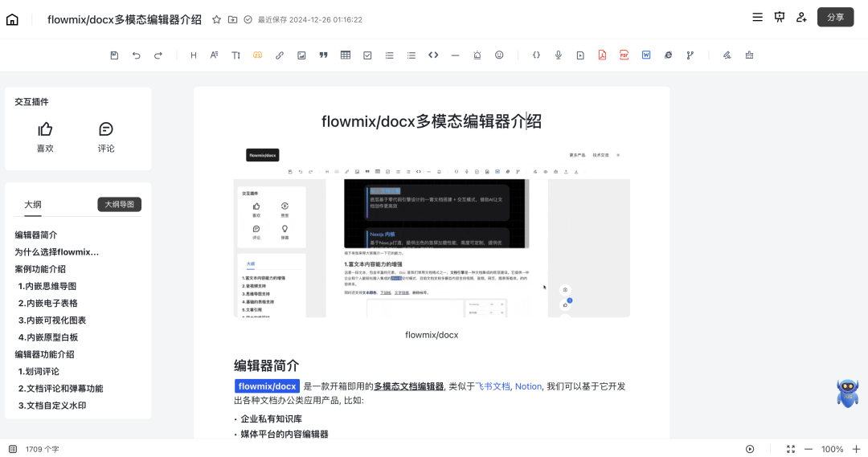Go to 2.文档评论和弹幕功能 outline entry
The height and width of the screenshot is (457, 868).
click(x=60, y=389)
